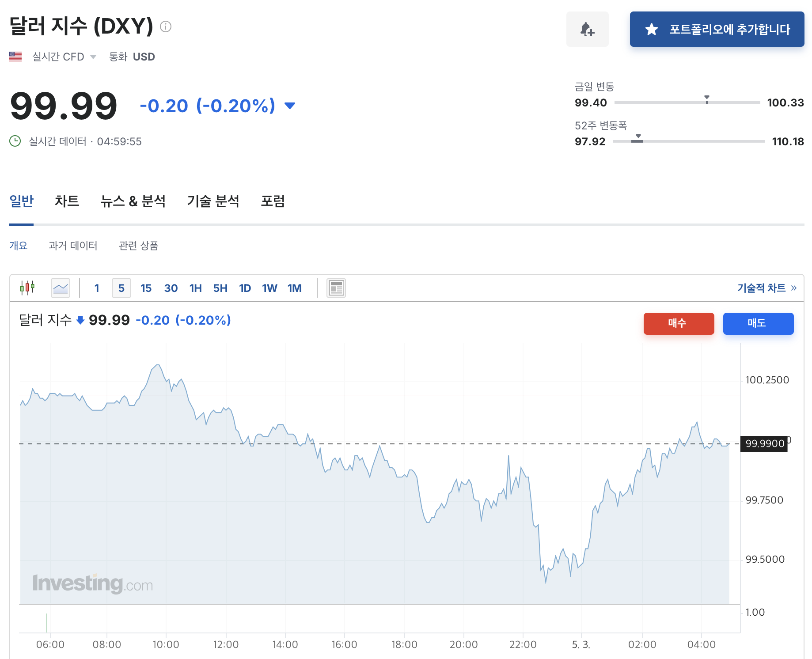The image size is (812, 659).
Task: Open the news overlay chart icon
Action: point(336,288)
